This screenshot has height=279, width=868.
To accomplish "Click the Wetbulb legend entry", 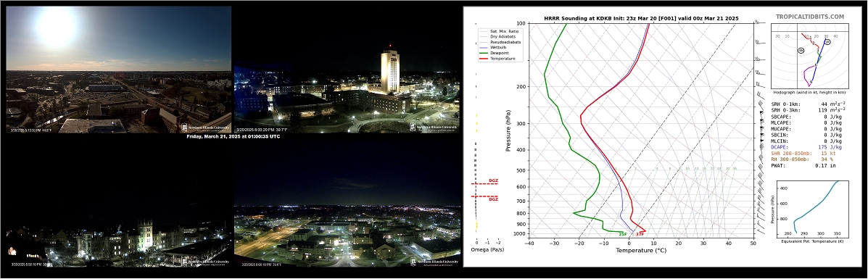I will tap(492, 48).
